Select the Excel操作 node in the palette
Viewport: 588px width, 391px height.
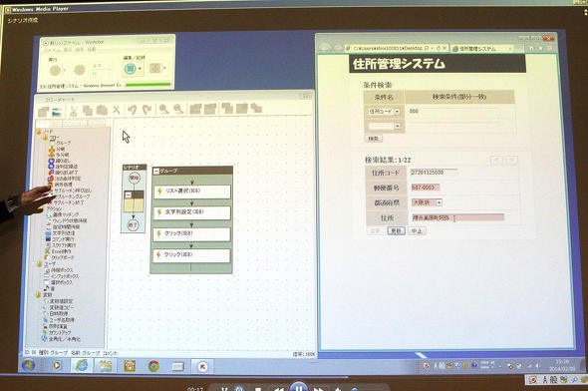click(58, 251)
